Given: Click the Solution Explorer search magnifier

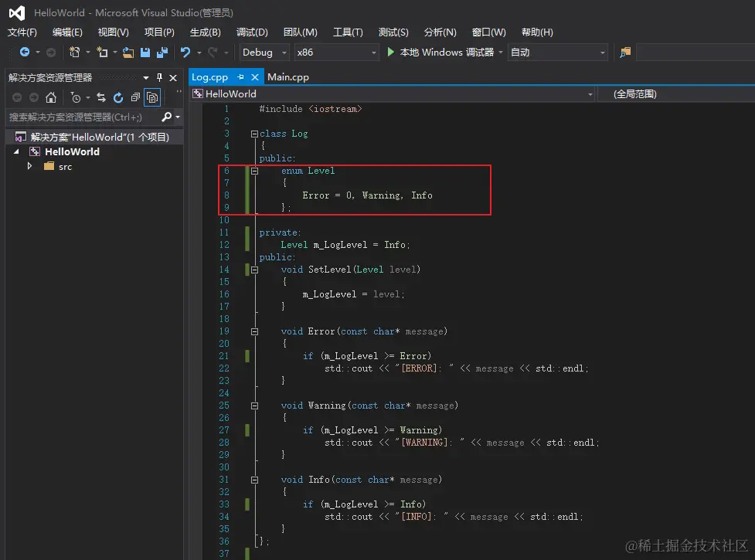Looking at the screenshot, I should (166, 117).
